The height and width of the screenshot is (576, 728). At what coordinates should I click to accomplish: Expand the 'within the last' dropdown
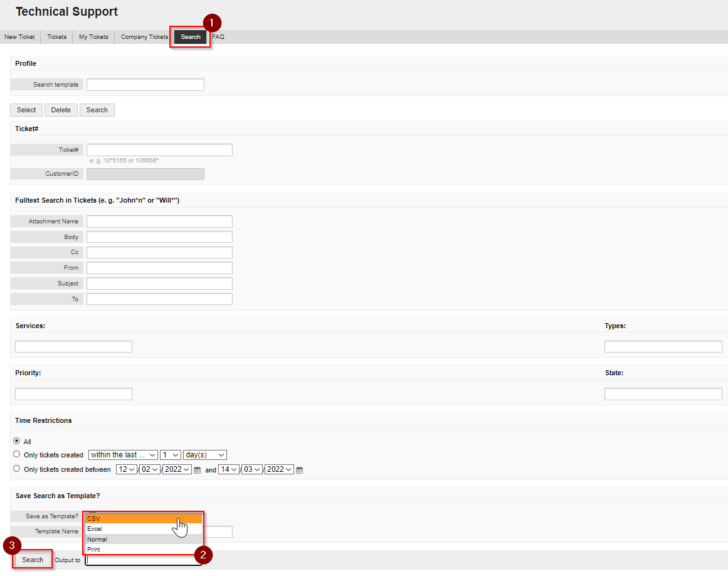(123, 455)
